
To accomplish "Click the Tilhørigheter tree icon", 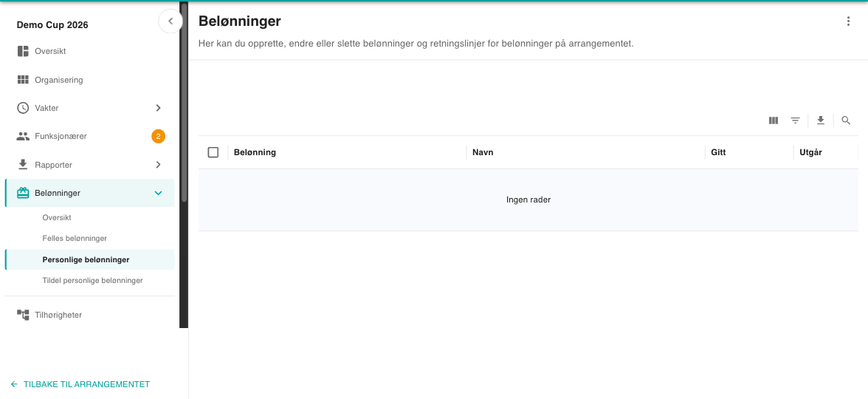I will point(23,315).
